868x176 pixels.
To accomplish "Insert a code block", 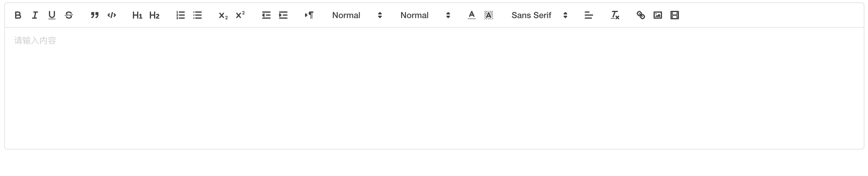I will (111, 15).
